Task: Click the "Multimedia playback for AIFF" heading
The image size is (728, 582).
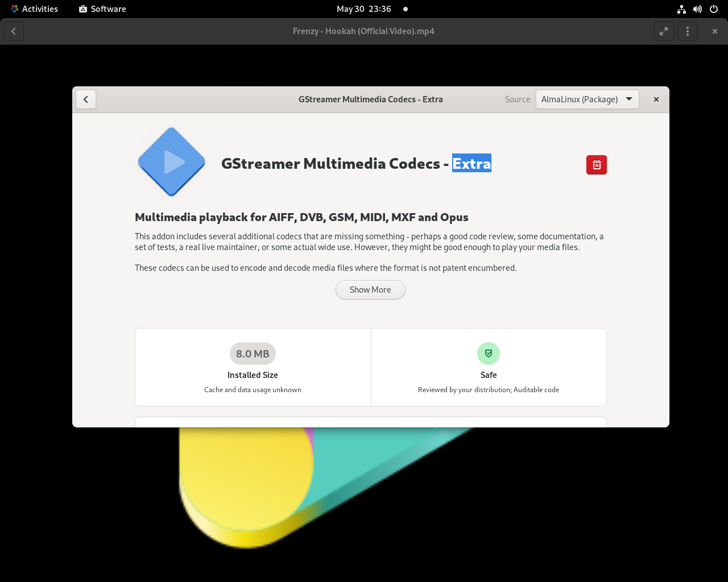Action: pyautogui.click(x=301, y=217)
